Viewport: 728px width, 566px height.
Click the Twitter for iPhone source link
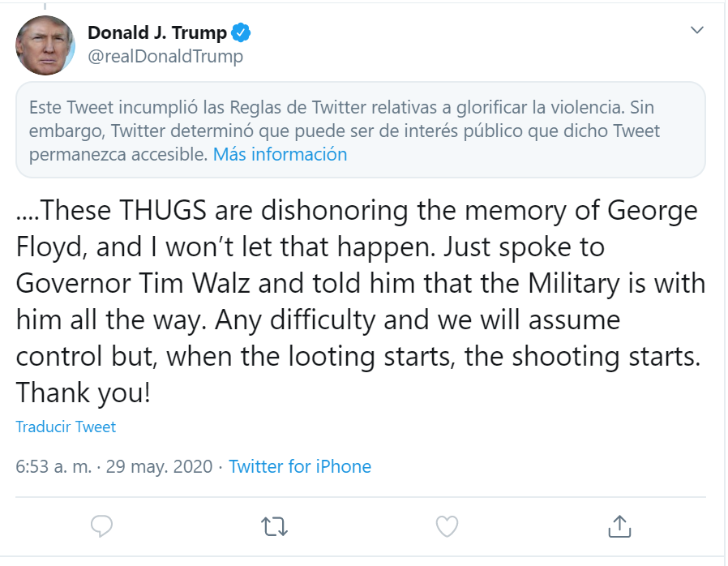pos(300,467)
